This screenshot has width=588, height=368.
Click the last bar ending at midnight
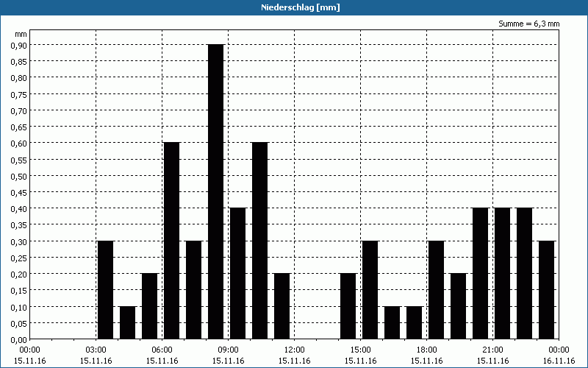pyautogui.click(x=546, y=290)
